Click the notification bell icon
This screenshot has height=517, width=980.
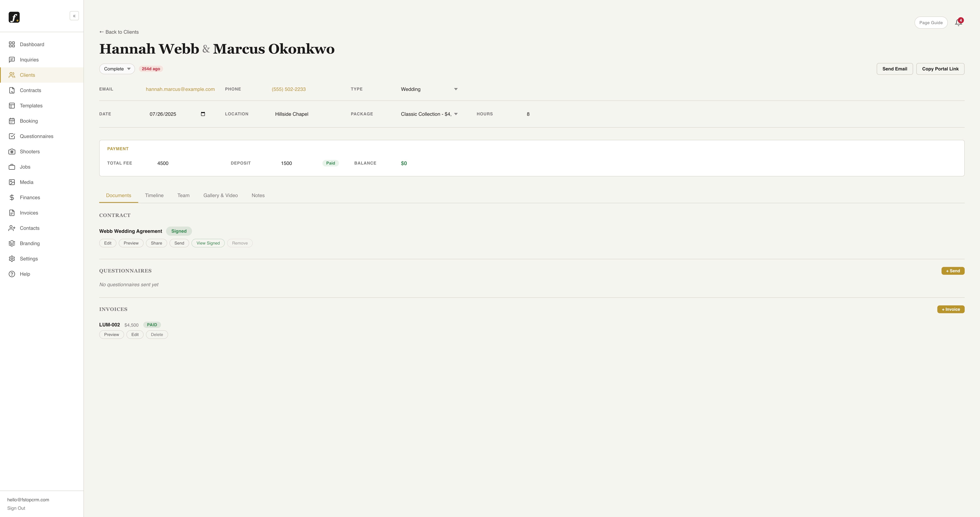(958, 23)
